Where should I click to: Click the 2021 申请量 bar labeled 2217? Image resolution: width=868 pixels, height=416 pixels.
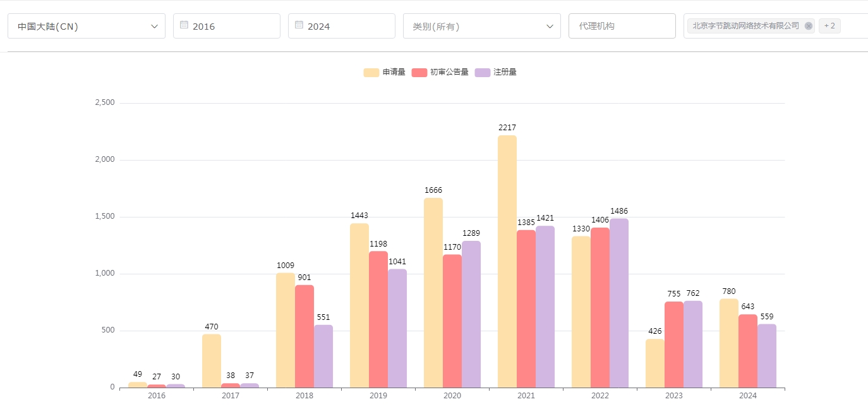[507, 261]
